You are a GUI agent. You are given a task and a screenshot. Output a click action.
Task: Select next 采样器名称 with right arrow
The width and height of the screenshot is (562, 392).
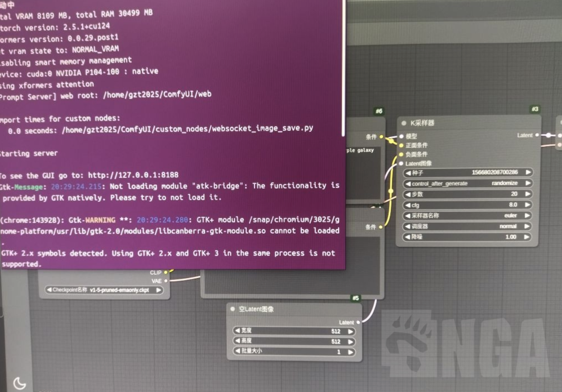527,215
